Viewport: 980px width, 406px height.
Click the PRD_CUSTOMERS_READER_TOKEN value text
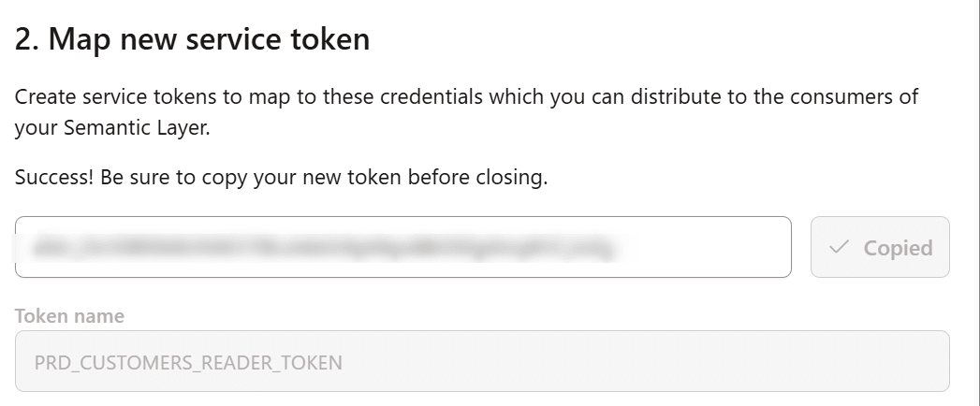188,361
